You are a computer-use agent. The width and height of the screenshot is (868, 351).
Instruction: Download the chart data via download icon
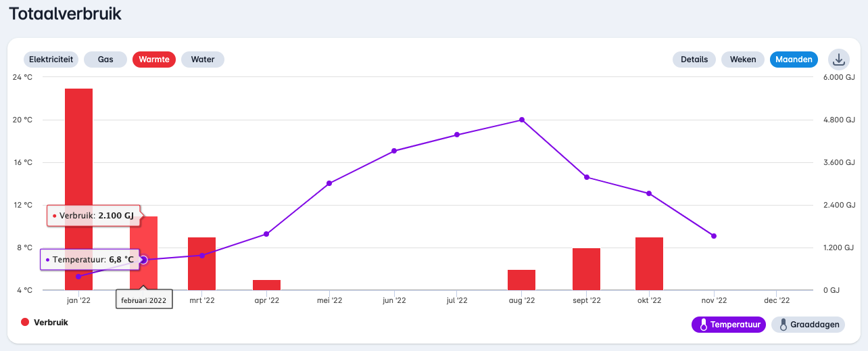pyautogui.click(x=839, y=60)
